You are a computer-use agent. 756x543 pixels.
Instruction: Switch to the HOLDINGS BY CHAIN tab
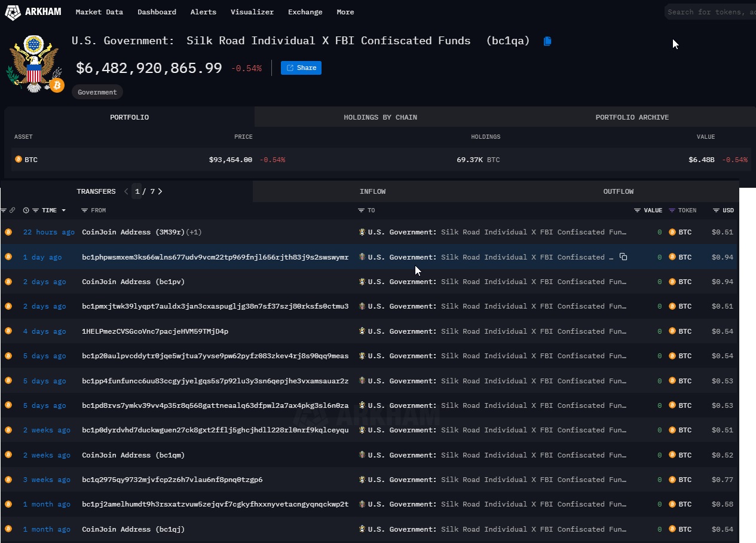[380, 117]
